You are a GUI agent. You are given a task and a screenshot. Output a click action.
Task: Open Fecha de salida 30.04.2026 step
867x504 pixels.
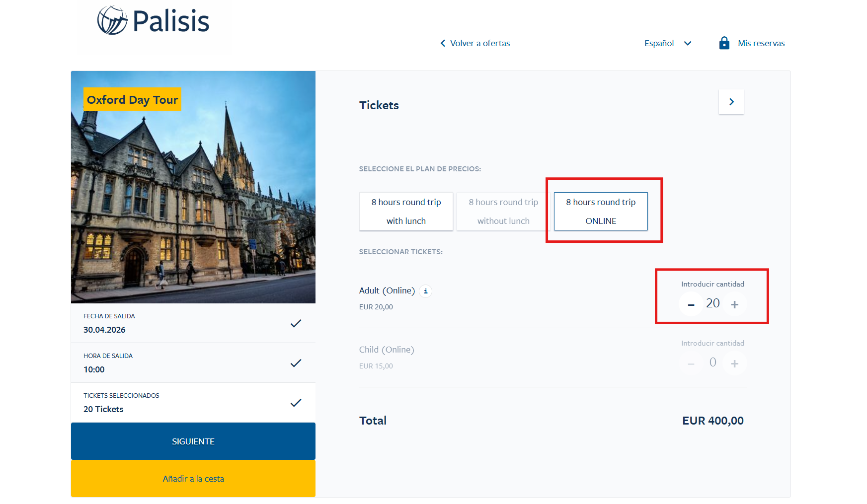[x=193, y=323]
